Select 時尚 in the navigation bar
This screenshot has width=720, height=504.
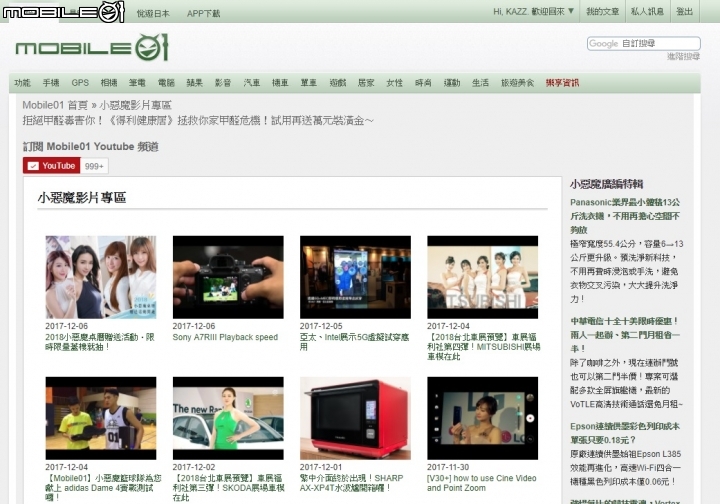pos(423,83)
